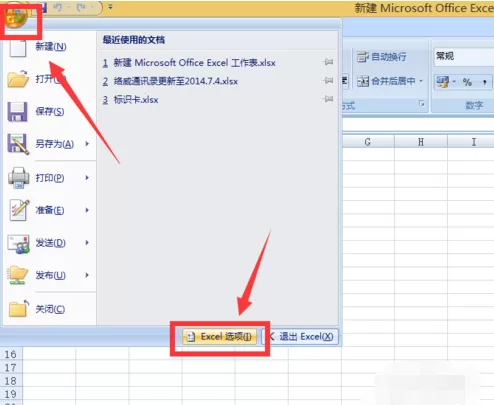Click the Publish folder icon

(18, 275)
